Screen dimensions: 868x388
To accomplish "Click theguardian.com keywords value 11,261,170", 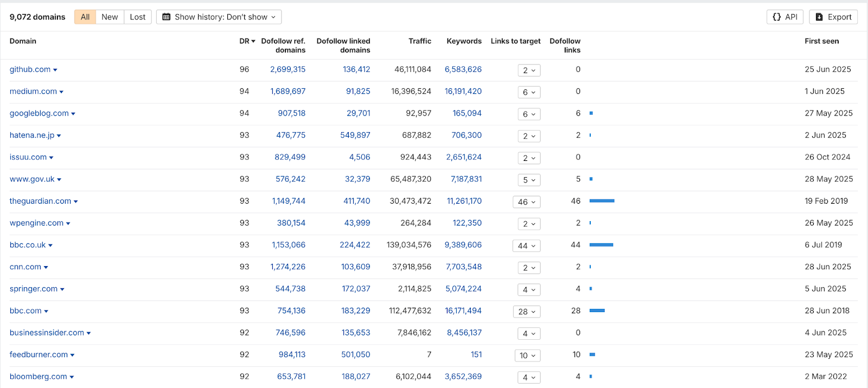I will (464, 201).
